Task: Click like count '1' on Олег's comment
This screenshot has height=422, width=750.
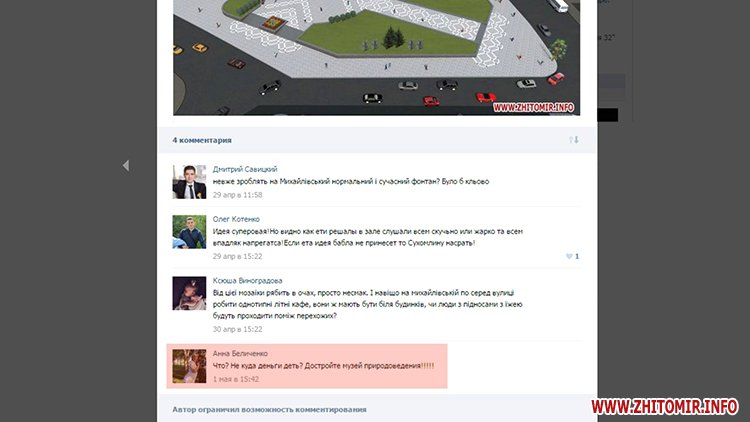Action: click(x=577, y=256)
